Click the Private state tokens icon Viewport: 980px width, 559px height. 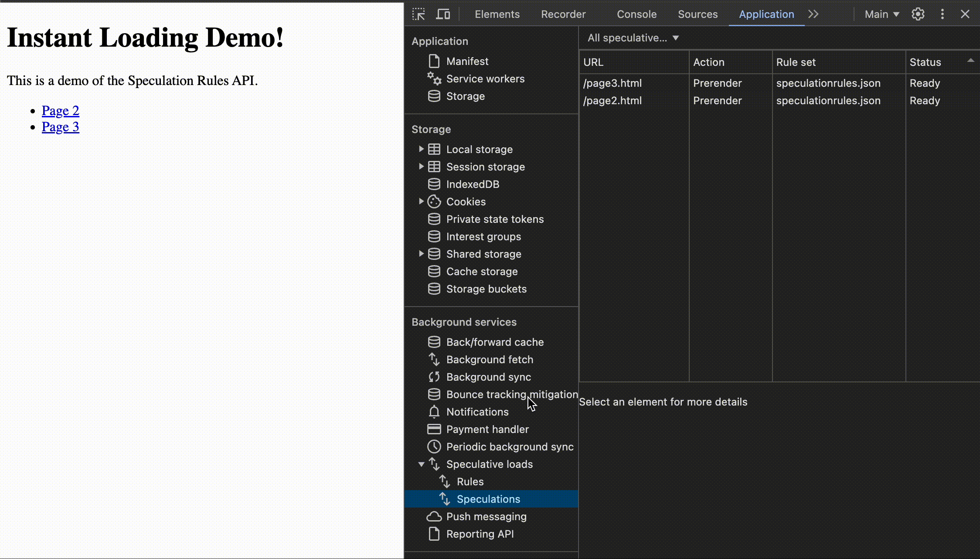pyautogui.click(x=434, y=219)
